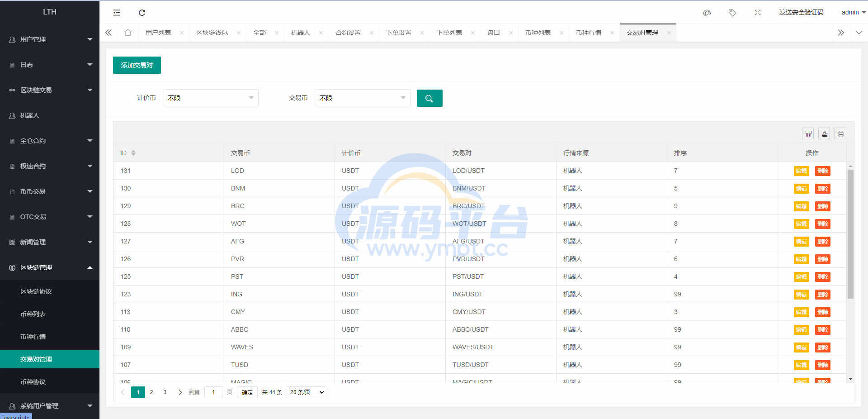The height and width of the screenshot is (419, 868).
Task: Expand 极速合约 sidebar menu
Action: (x=50, y=166)
